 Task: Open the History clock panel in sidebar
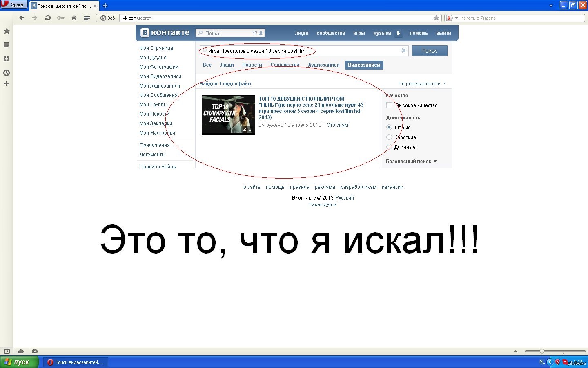(x=7, y=73)
